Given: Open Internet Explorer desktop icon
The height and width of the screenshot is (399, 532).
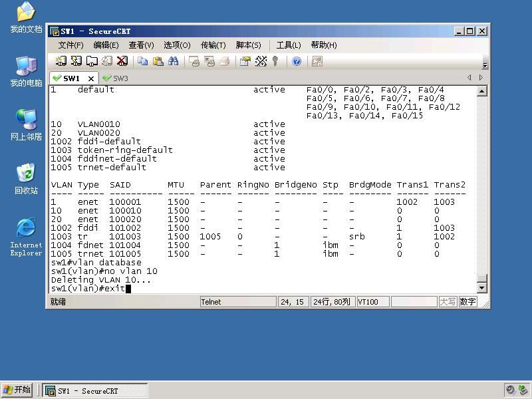Looking at the screenshot, I should coord(26,237).
